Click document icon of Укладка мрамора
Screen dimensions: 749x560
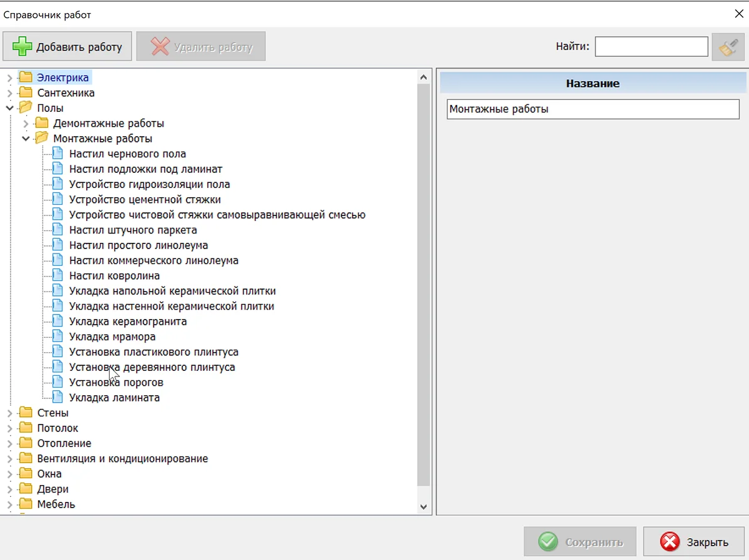57,336
